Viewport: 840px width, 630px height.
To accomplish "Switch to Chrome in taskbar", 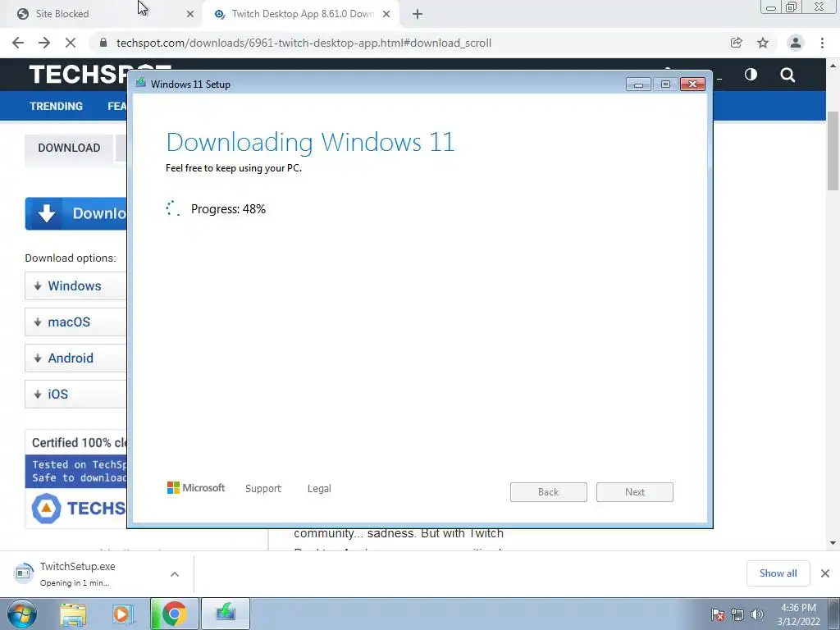I will [174, 614].
